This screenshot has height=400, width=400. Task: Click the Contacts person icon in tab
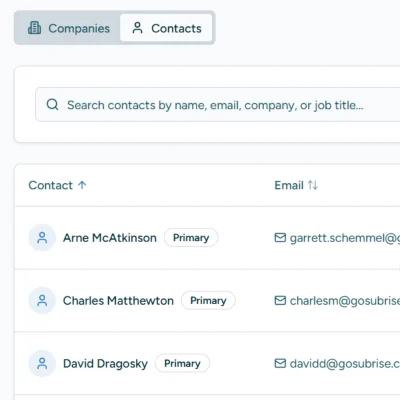pyautogui.click(x=137, y=28)
